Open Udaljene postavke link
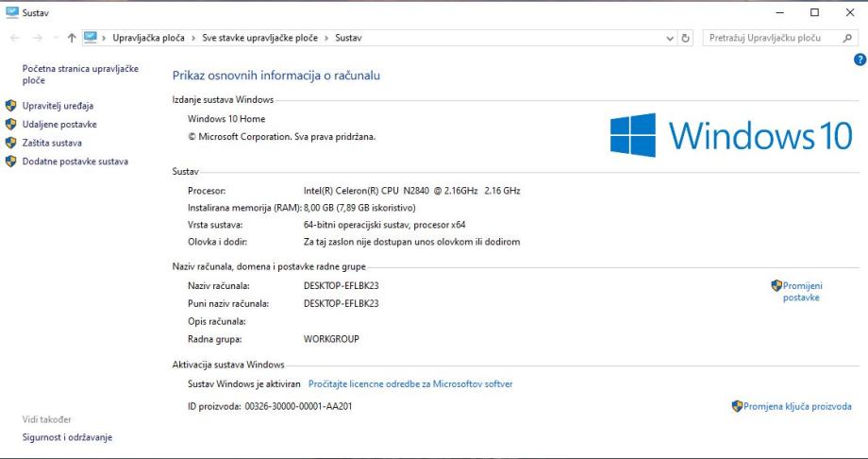Screen dimensions: 868x459 coord(59,124)
